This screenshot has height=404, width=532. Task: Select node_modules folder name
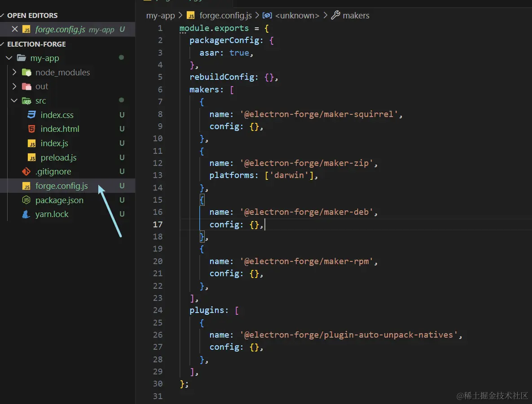point(62,73)
